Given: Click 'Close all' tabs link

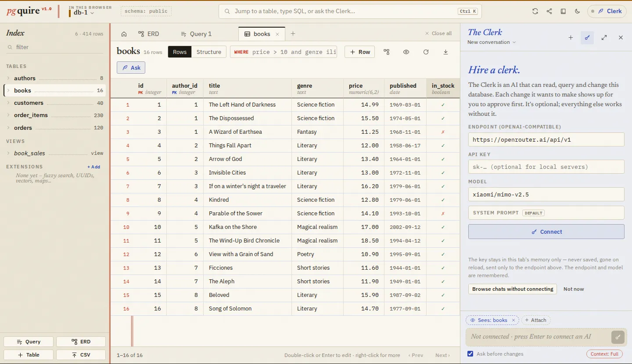Looking at the screenshot, I should click(x=438, y=33).
